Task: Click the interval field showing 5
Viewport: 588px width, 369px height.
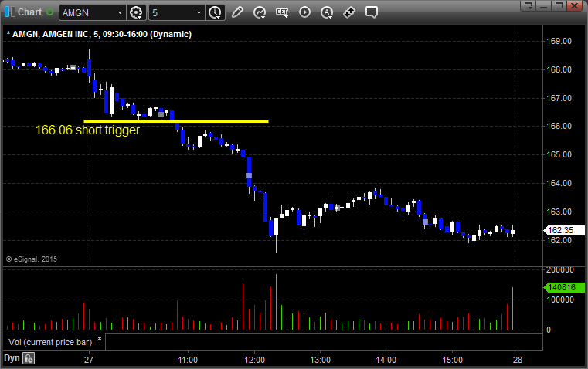Action: 172,12
